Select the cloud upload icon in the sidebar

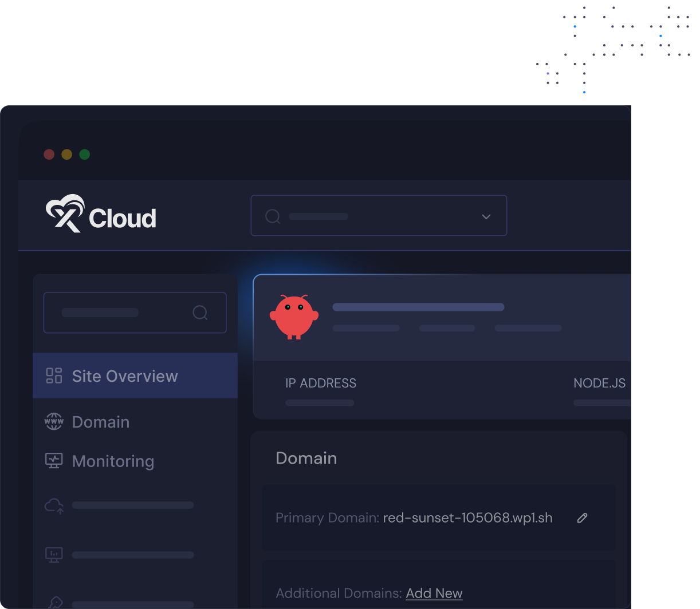pos(54,505)
